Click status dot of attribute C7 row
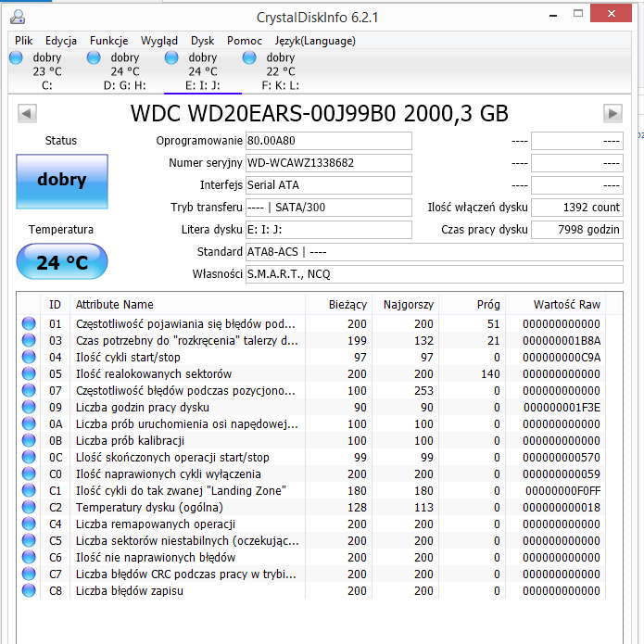 [x=29, y=574]
